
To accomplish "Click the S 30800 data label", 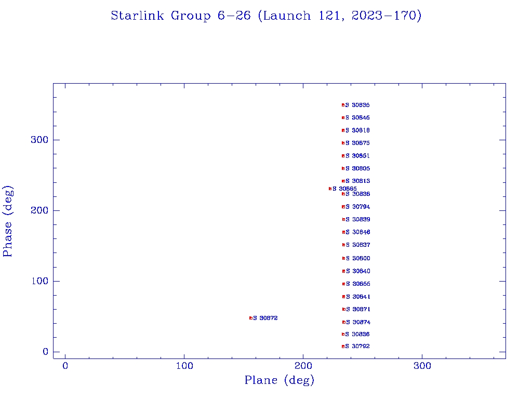I will pos(358,259).
